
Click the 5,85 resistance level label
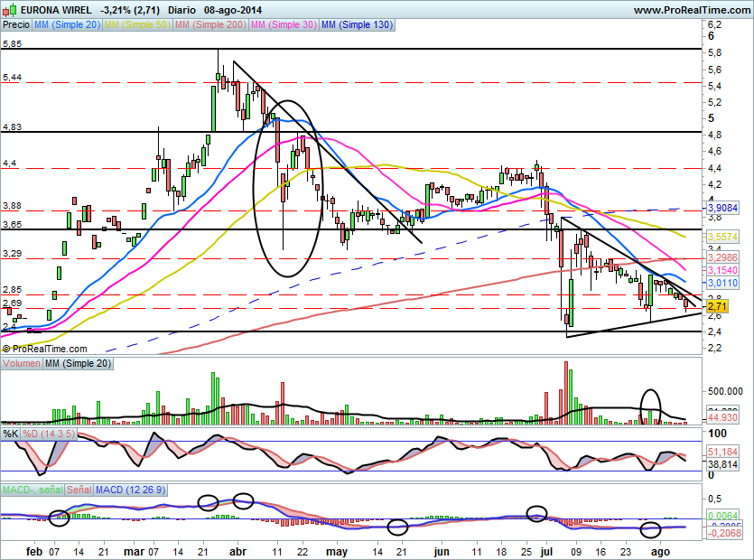click(x=12, y=43)
